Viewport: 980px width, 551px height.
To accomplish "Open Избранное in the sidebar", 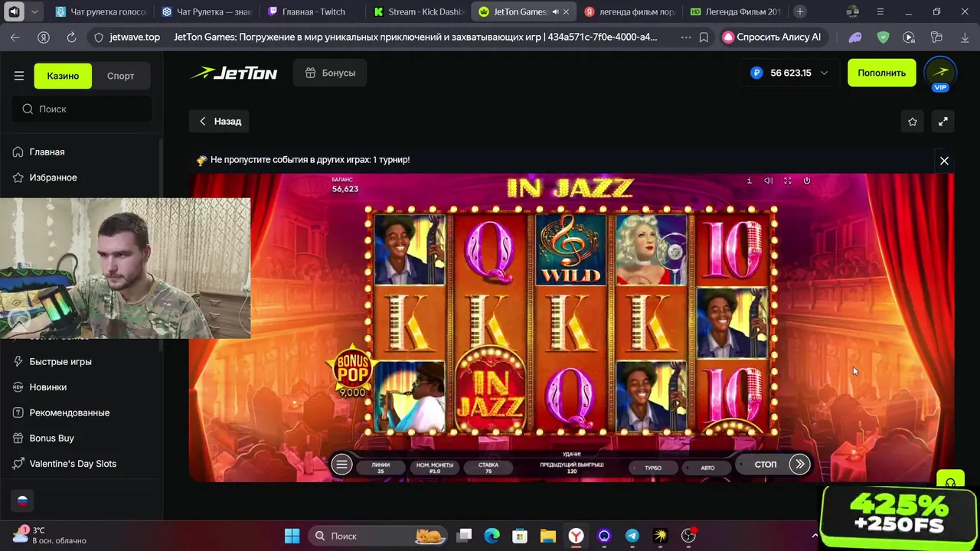I will (53, 177).
